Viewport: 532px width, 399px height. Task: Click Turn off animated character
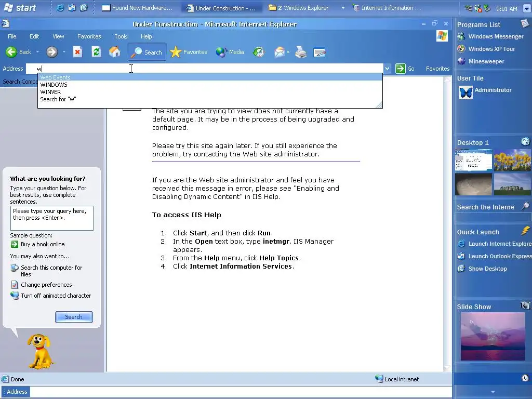51,296
